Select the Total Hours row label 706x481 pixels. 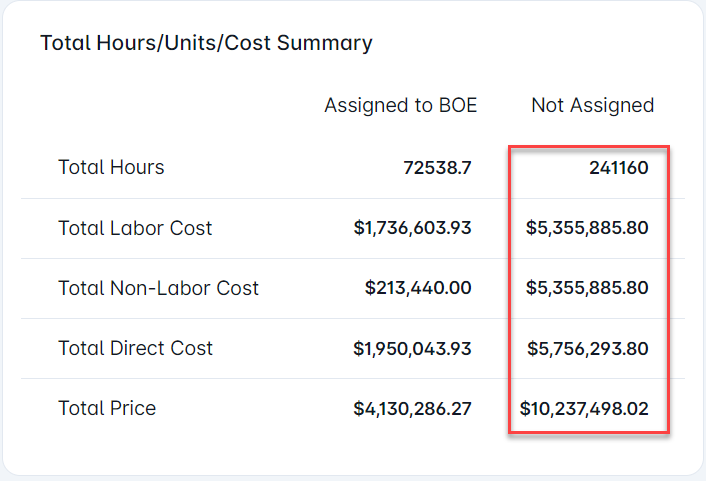[111, 168]
